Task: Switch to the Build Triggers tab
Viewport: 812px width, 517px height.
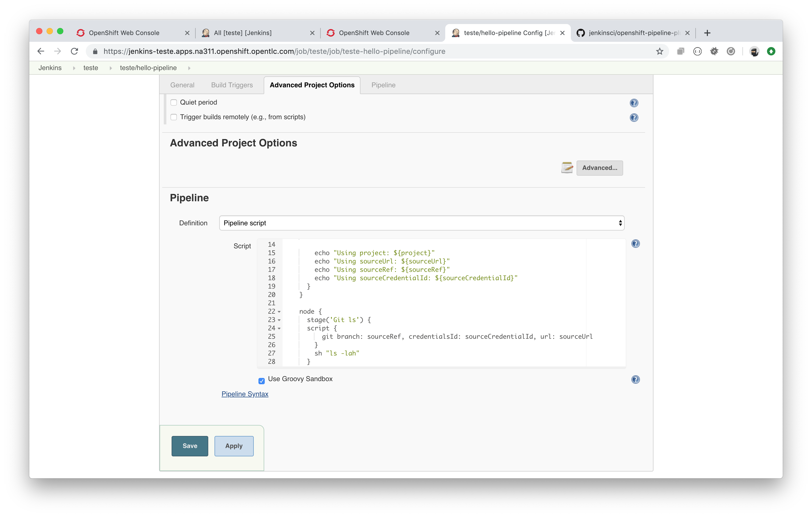Action: pyautogui.click(x=232, y=85)
